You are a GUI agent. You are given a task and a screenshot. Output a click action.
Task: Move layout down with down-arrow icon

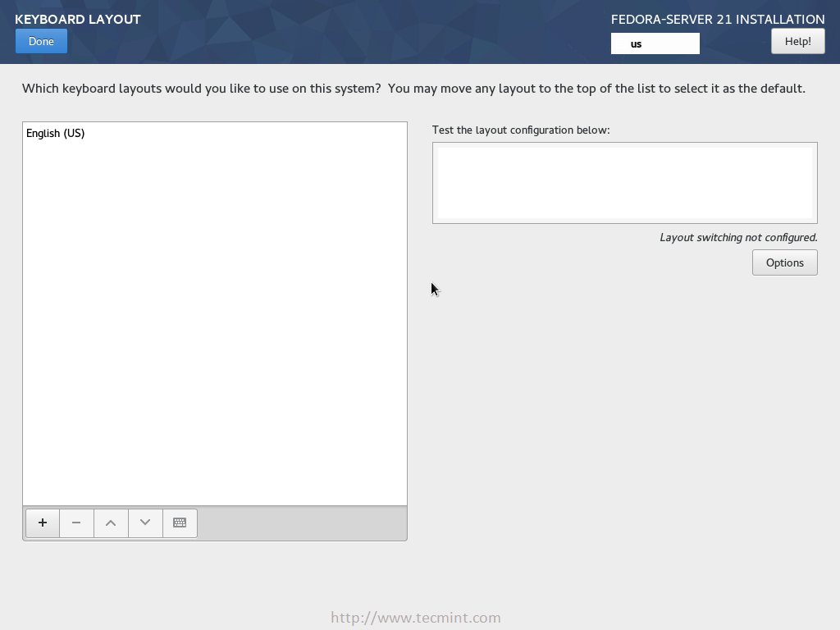click(x=145, y=523)
